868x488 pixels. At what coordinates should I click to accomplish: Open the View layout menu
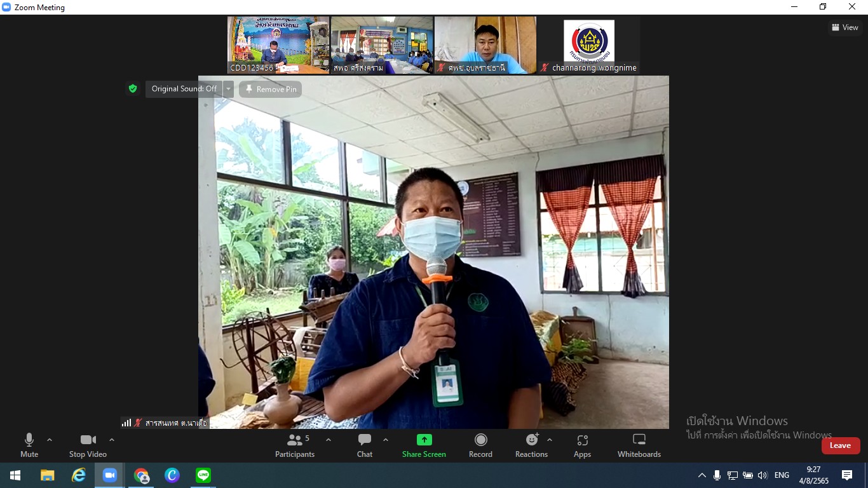point(845,27)
